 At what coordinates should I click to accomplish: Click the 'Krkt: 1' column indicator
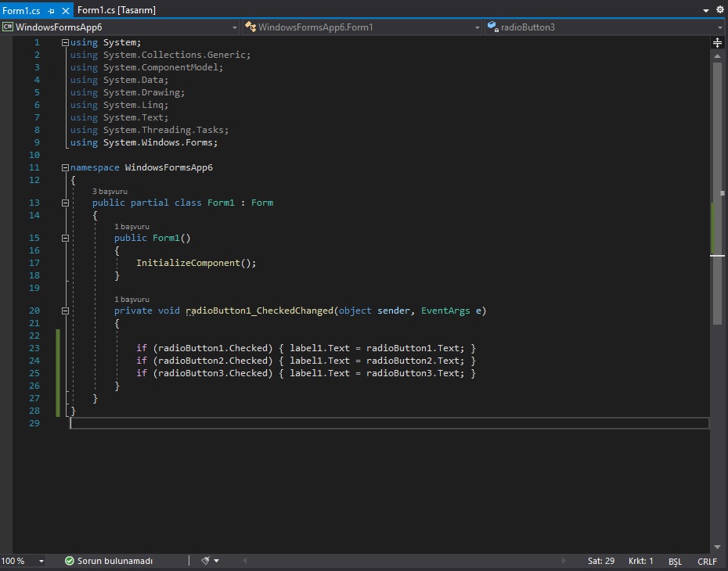640,561
